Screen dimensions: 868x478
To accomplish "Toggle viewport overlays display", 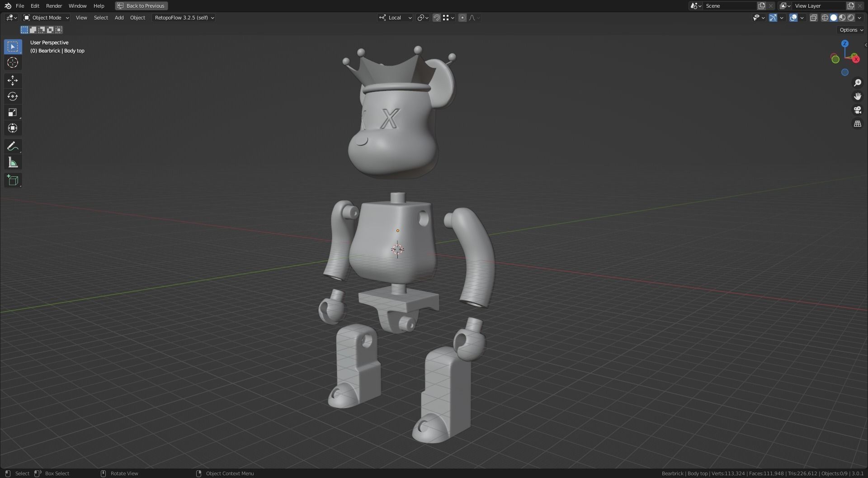I will tap(793, 18).
